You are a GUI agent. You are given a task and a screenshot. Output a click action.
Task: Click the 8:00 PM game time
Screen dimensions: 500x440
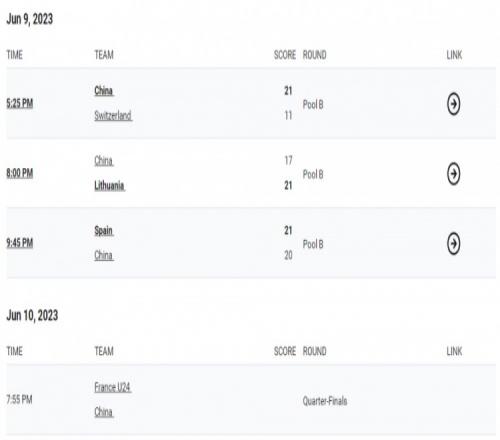[x=20, y=173]
